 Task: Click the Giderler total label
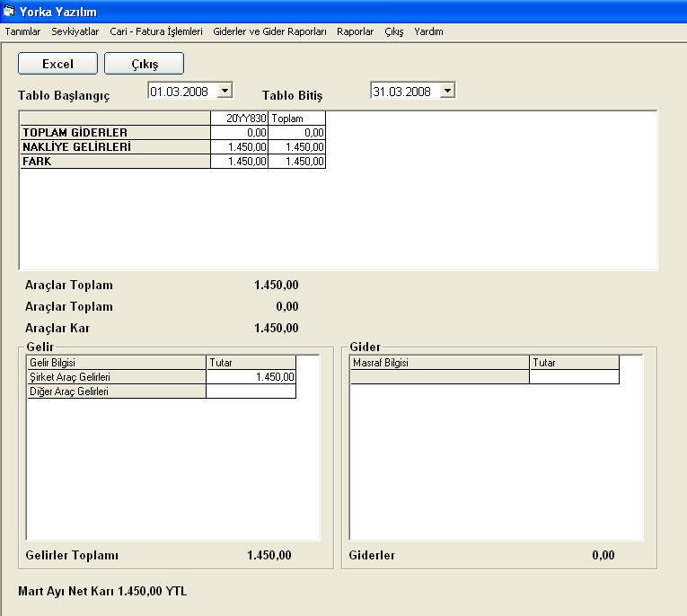(372, 555)
